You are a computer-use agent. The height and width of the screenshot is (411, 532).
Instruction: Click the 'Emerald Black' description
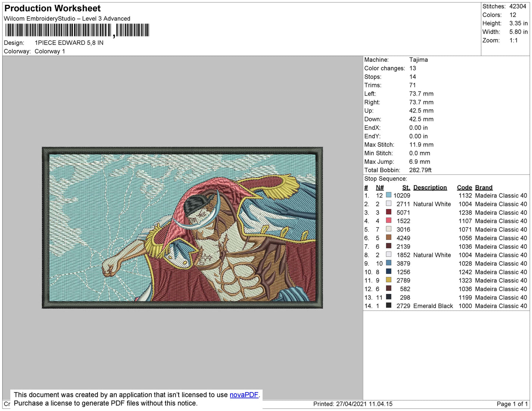[433, 306]
